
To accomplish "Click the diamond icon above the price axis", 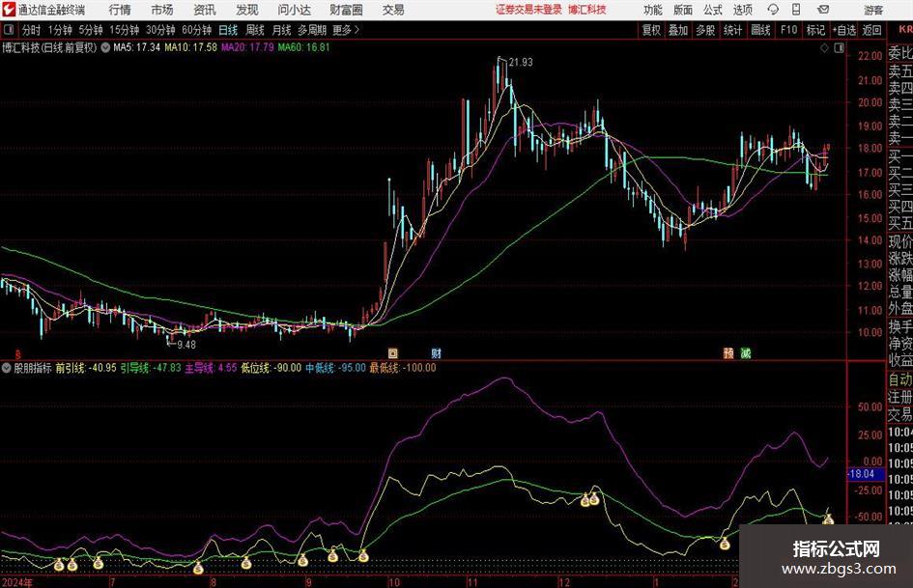I will pyautogui.click(x=824, y=48).
